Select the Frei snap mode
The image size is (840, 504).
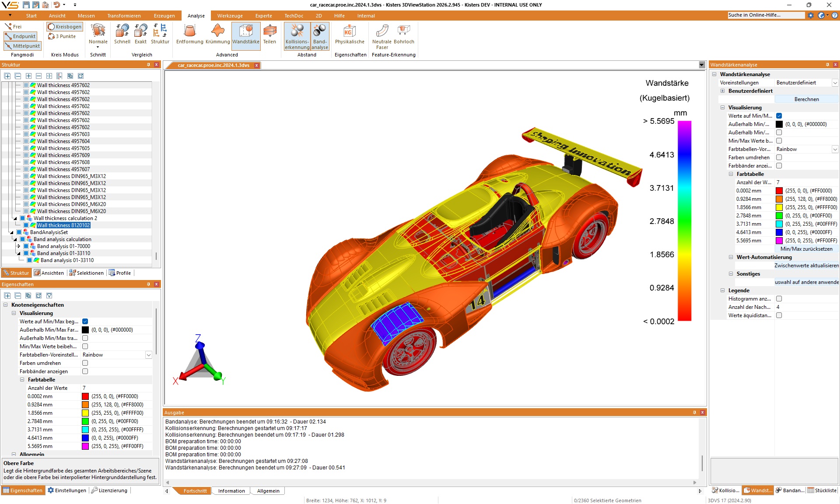click(x=13, y=27)
